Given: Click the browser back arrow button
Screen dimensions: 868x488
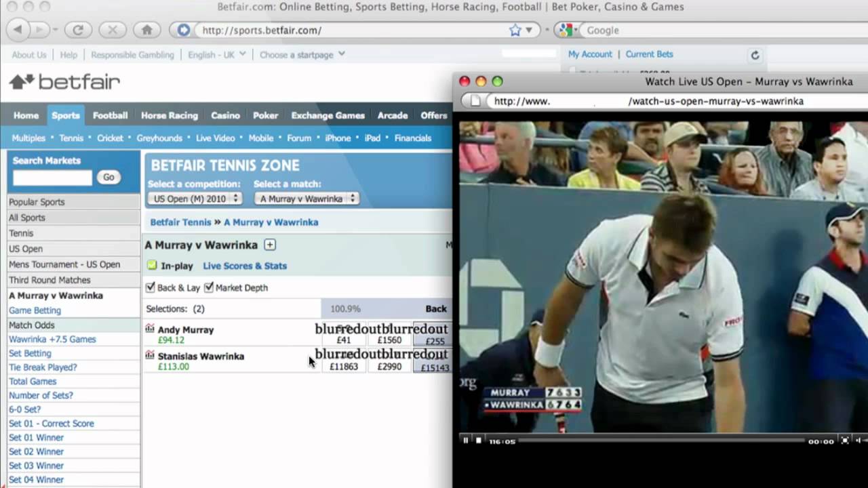Looking at the screenshot, I should [x=18, y=30].
